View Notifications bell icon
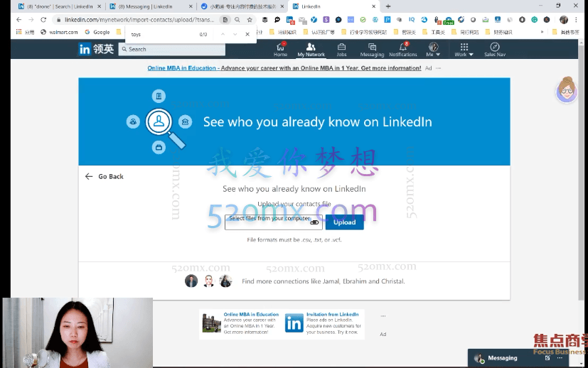588x368 pixels. (402, 50)
